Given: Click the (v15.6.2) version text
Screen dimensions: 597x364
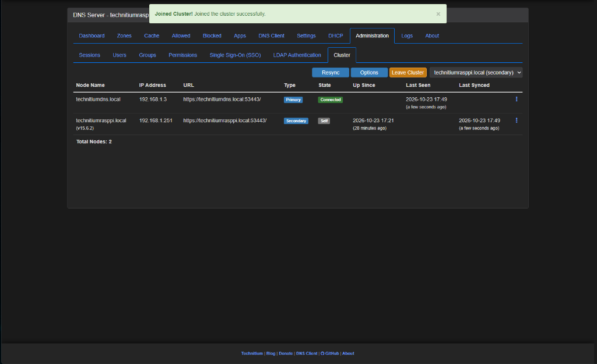Looking at the screenshot, I should click(85, 128).
